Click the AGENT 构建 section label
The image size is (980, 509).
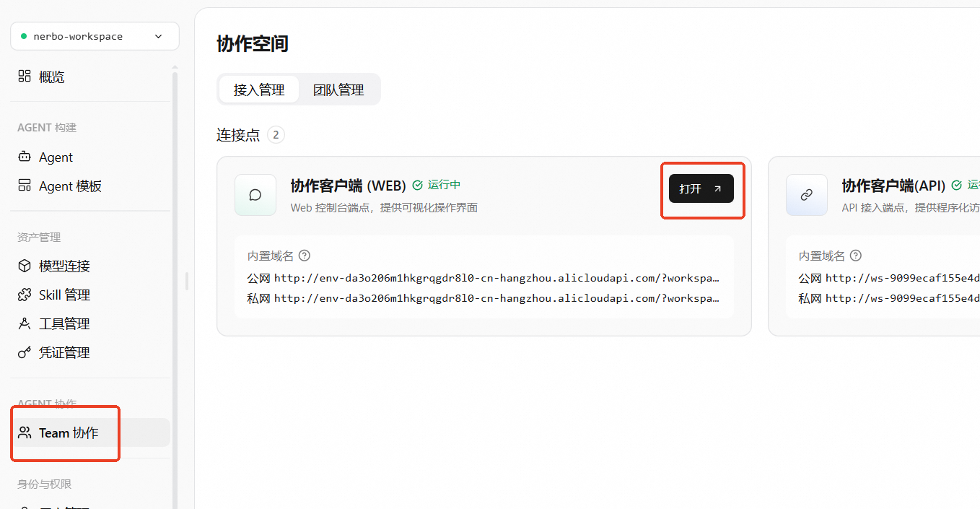point(47,128)
